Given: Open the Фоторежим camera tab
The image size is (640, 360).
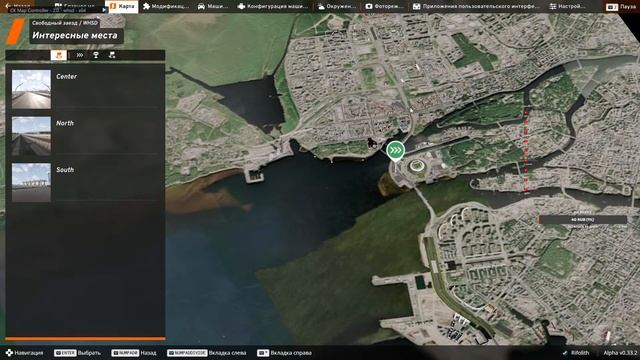Looking at the screenshot, I should 384,6.
